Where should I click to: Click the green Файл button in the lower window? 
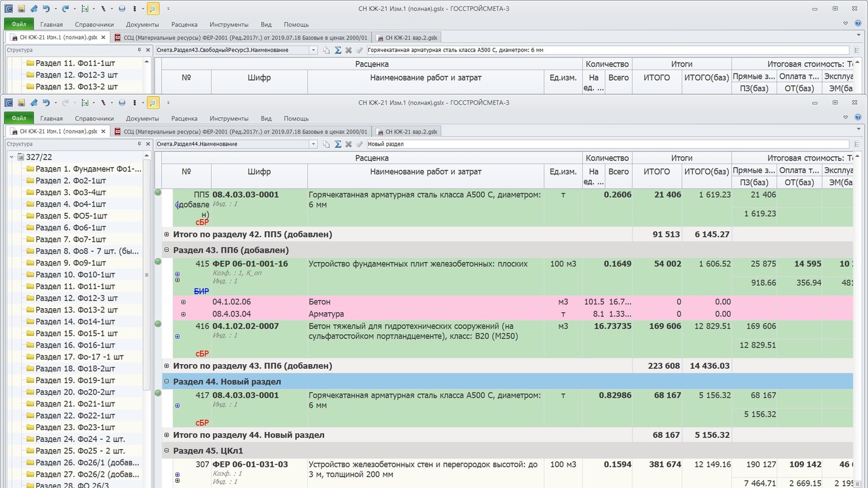pyautogui.click(x=19, y=119)
